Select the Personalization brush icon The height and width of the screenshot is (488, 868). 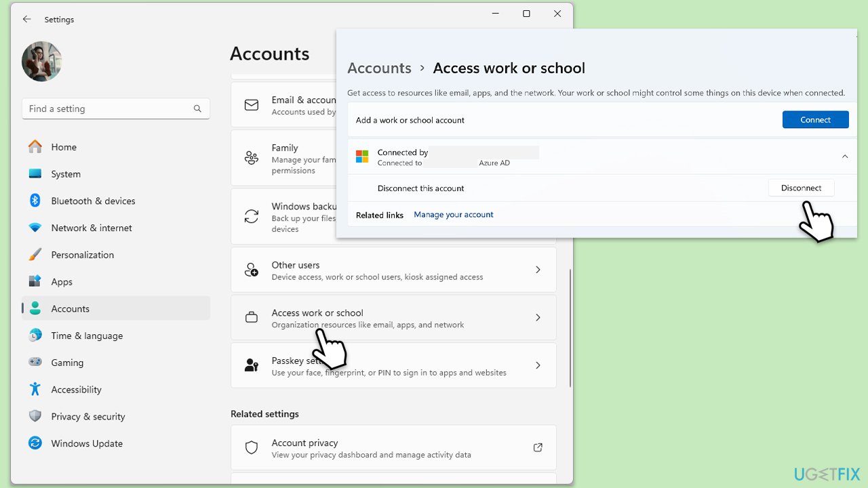[x=35, y=254]
